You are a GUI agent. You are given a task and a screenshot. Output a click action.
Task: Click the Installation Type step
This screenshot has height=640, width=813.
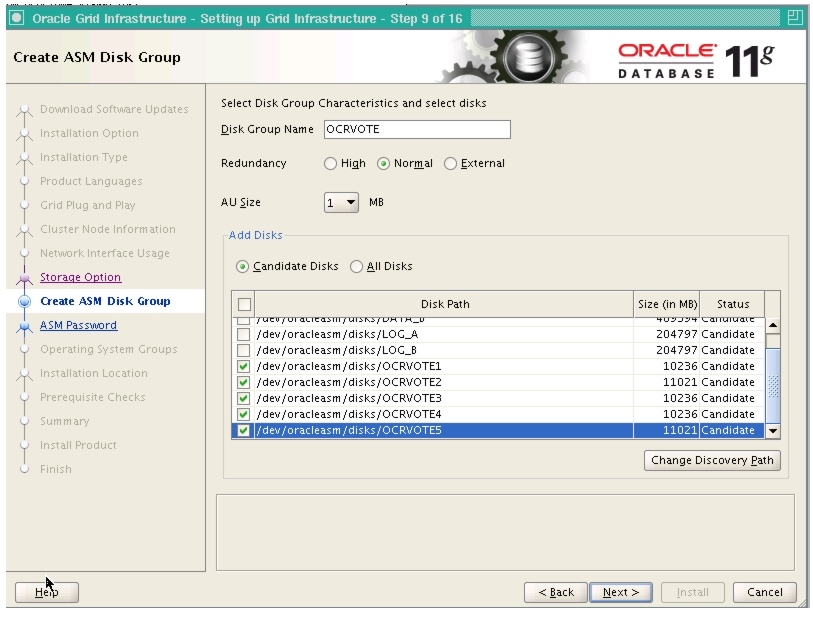coord(83,157)
